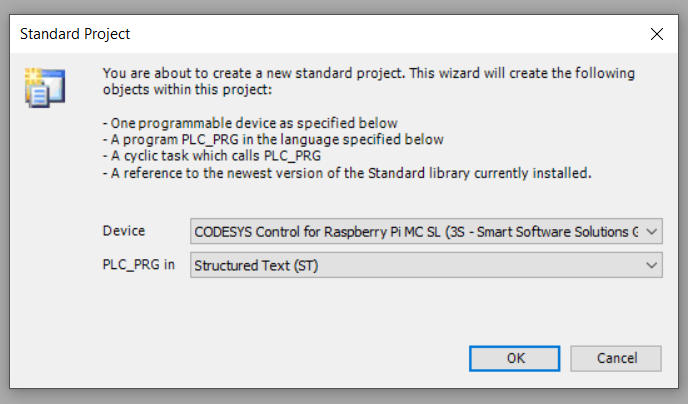The height and width of the screenshot is (404, 688).
Task: Click the Structured Text (ST) value
Action: click(x=256, y=265)
